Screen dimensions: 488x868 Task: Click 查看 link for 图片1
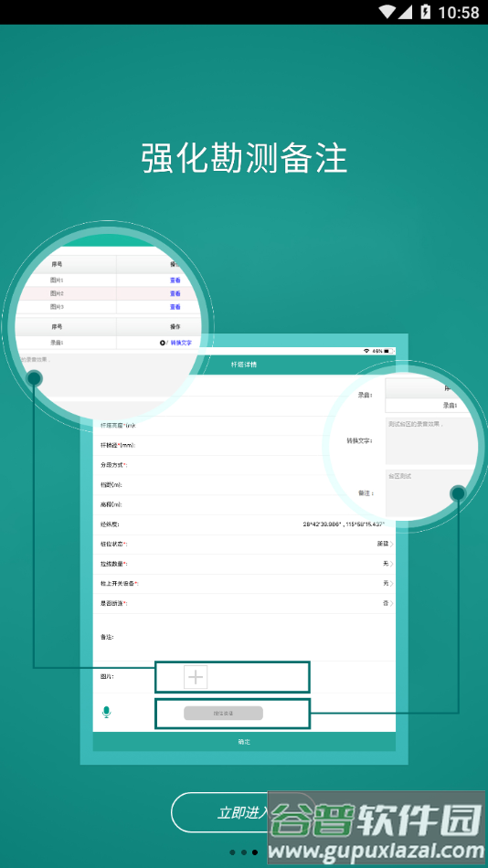(175, 281)
